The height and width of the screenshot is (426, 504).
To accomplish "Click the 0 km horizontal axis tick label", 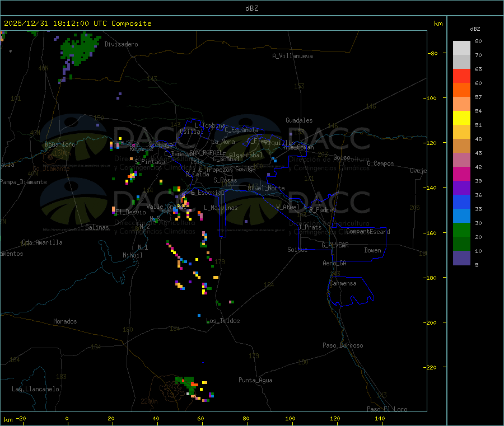I will click(67, 418).
